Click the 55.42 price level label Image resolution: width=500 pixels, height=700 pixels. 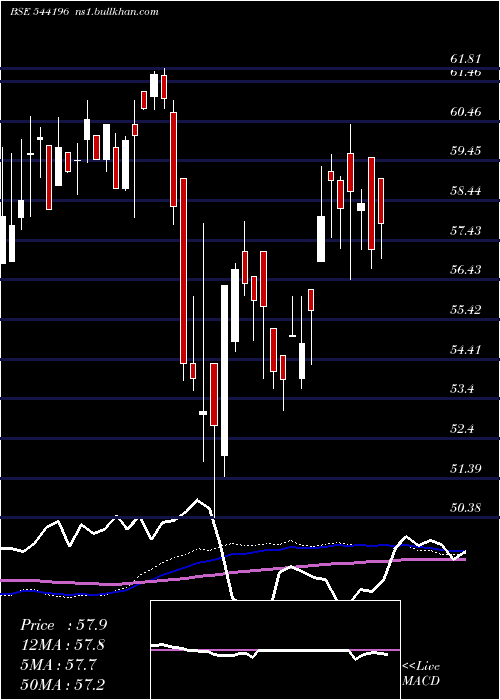(x=466, y=310)
